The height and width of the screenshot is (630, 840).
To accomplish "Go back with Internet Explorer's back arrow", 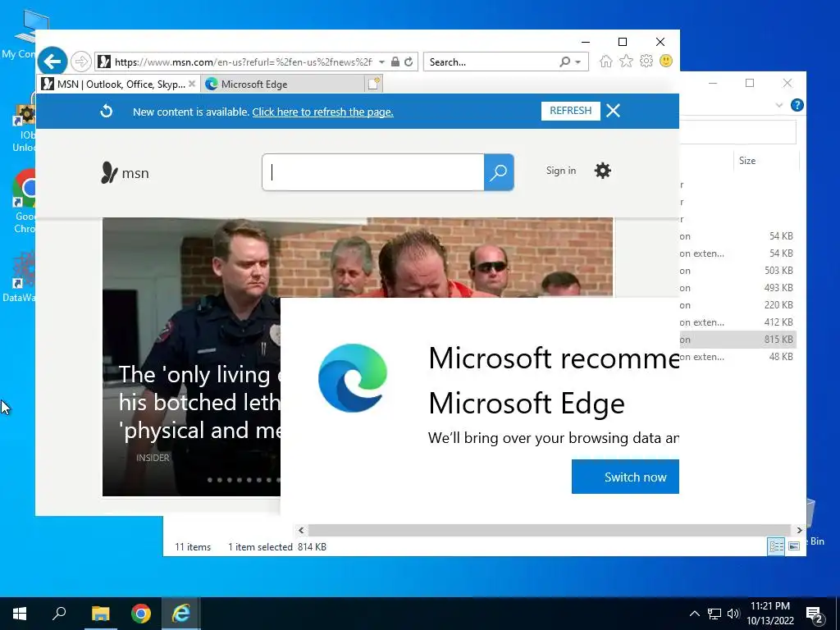I will click(x=52, y=62).
